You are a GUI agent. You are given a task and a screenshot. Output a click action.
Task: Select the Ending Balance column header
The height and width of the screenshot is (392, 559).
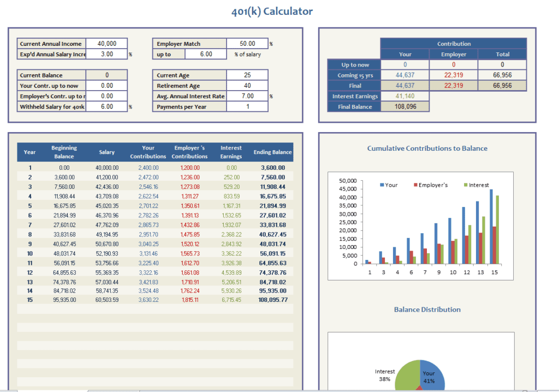click(x=272, y=152)
